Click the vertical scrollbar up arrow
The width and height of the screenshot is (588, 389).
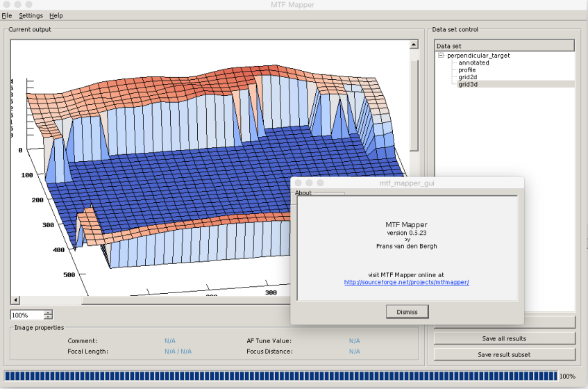click(414, 44)
